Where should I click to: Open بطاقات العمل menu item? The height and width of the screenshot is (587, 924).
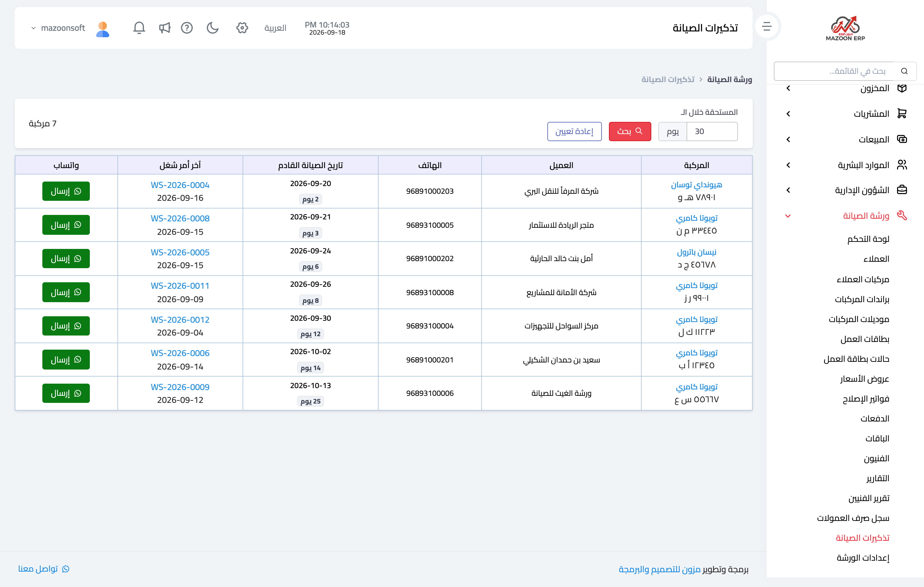(x=865, y=339)
